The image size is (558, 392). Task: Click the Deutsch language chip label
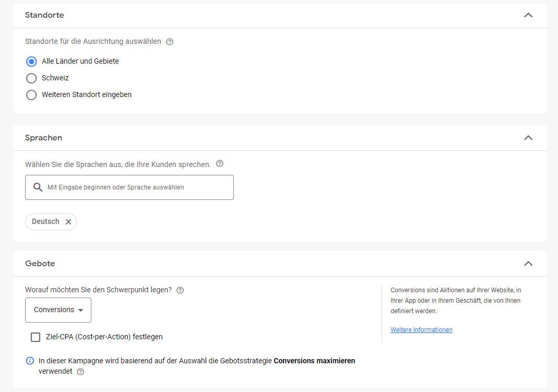click(x=45, y=221)
